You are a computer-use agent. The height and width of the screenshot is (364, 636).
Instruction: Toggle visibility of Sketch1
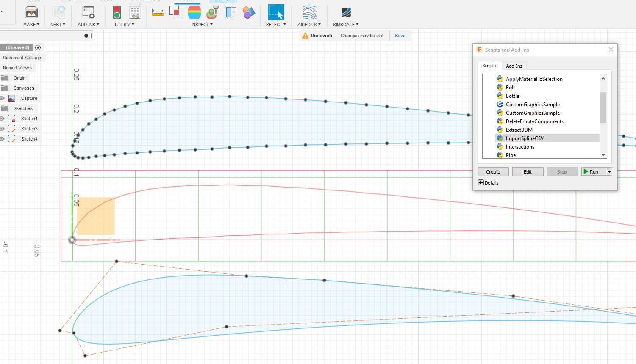pos(2,119)
